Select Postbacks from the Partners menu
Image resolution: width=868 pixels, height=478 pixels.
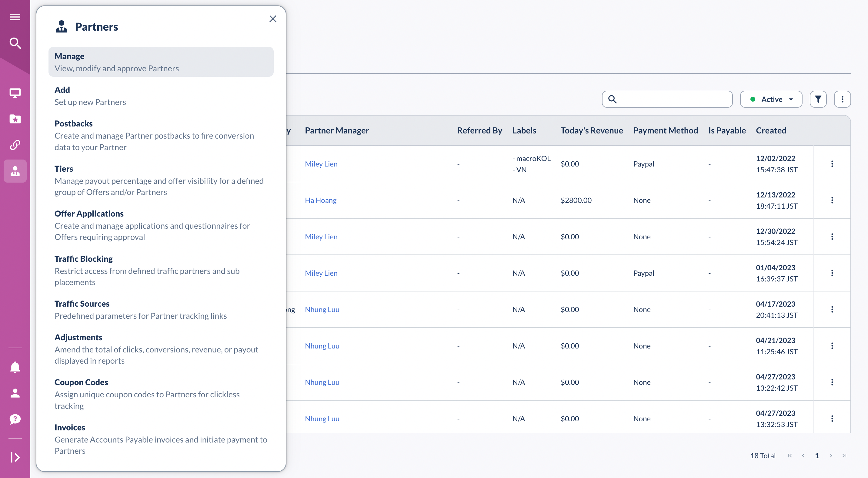(73, 123)
